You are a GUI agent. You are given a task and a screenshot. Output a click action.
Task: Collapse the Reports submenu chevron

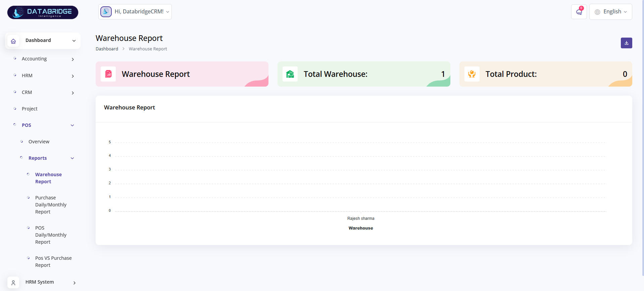tap(72, 158)
